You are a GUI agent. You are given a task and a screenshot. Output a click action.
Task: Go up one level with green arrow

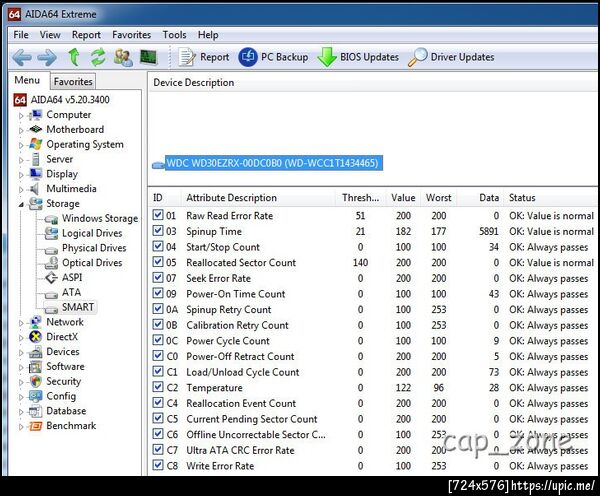pyautogui.click(x=74, y=57)
